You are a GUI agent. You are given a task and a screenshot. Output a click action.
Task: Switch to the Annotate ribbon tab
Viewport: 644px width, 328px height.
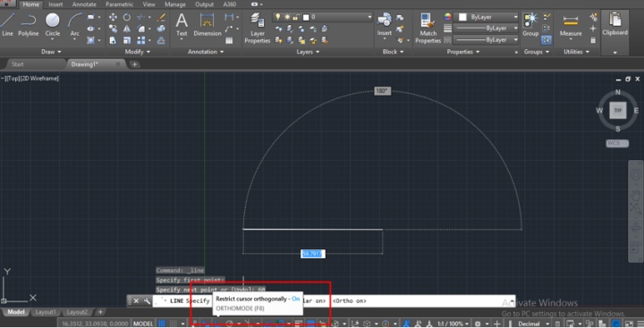84,4
